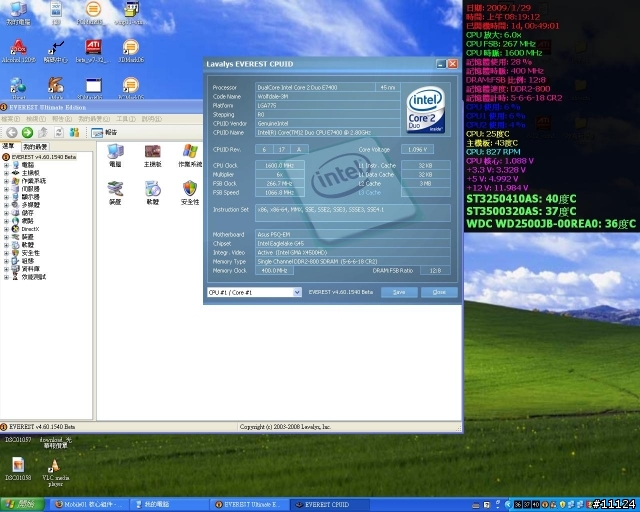Select the Alcohol 120% desktop icon
Viewport: 640px width, 512px height.
coord(18,51)
